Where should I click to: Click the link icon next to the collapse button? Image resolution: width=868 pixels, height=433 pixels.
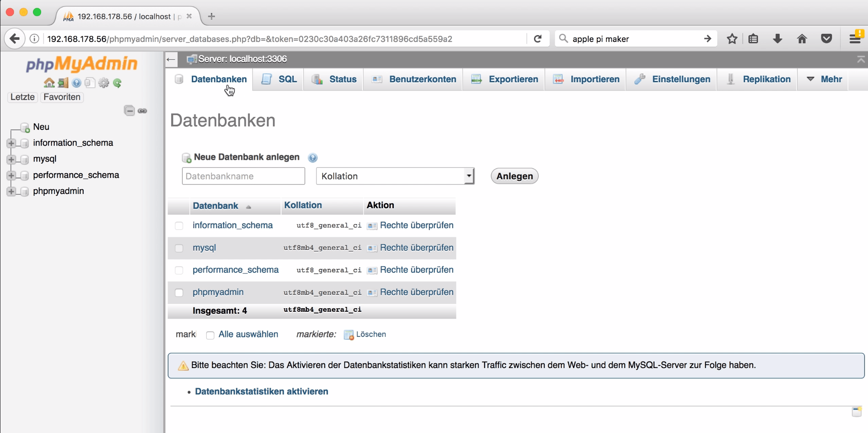click(143, 110)
